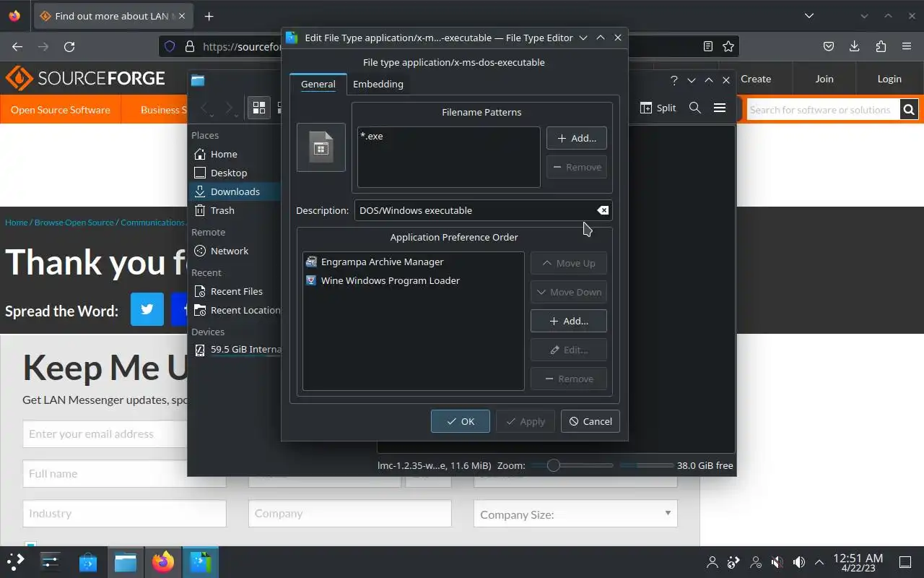Click SourceForge search magnifier button

(909, 110)
